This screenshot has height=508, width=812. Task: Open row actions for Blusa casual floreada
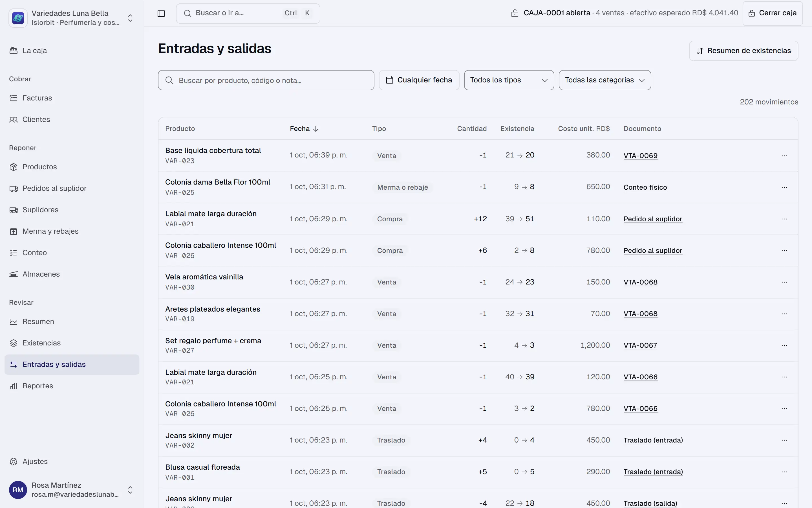[x=784, y=472]
